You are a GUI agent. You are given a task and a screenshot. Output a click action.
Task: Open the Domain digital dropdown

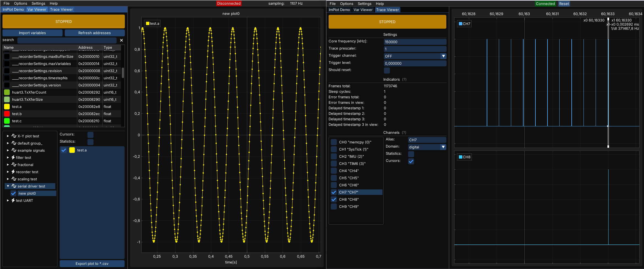tap(443, 147)
